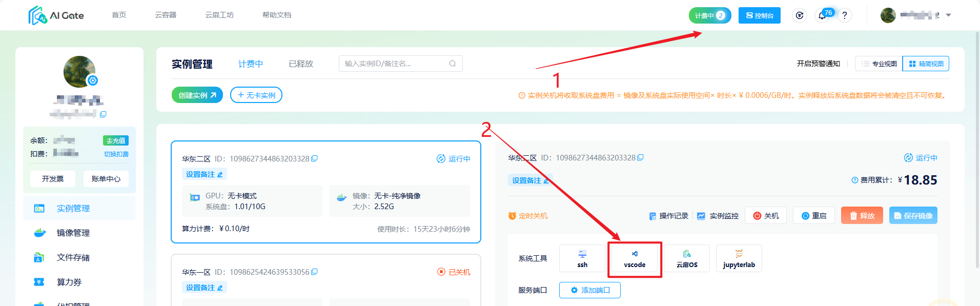This screenshot has width=980, height=306.
Task: Click 设置备注 in the detail panel
Action: click(530, 180)
